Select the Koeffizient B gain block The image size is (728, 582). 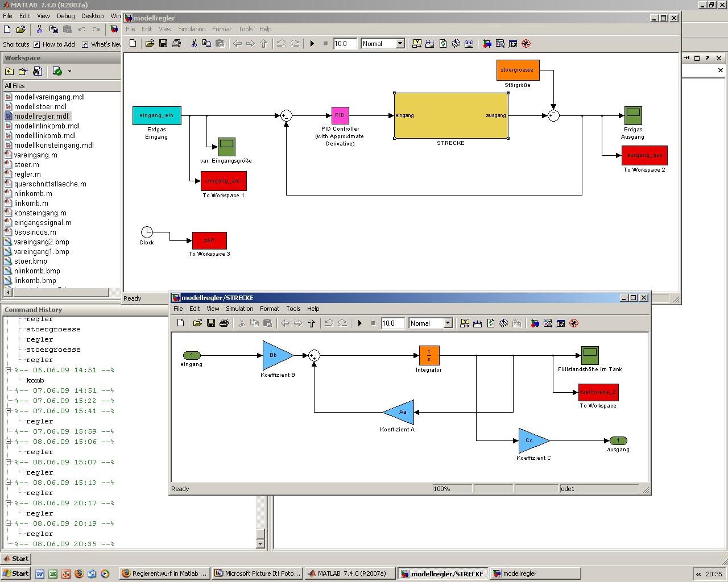pos(278,355)
